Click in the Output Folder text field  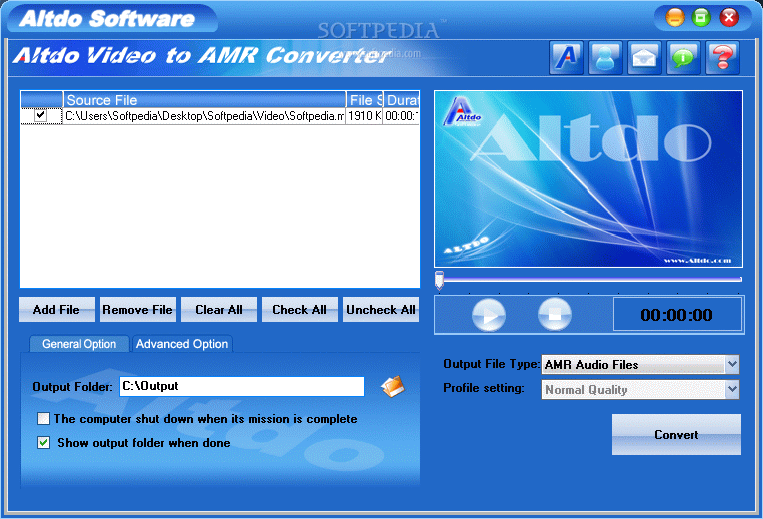242,387
